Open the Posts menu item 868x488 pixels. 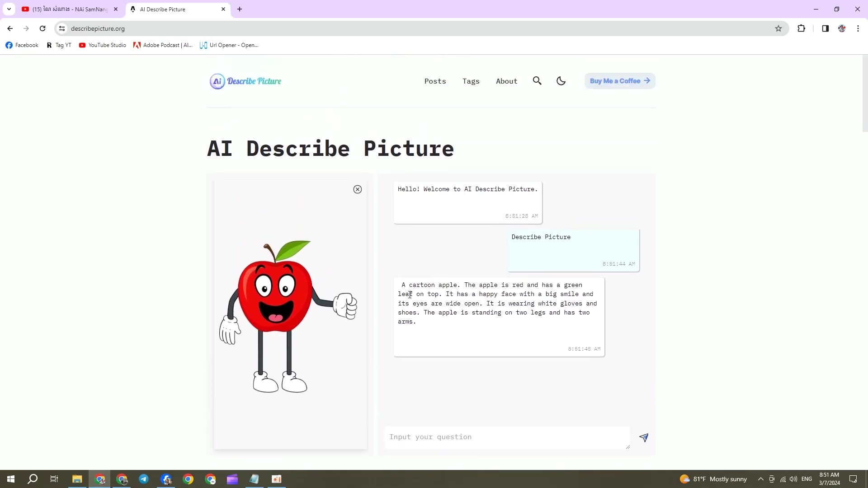tap(435, 81)
